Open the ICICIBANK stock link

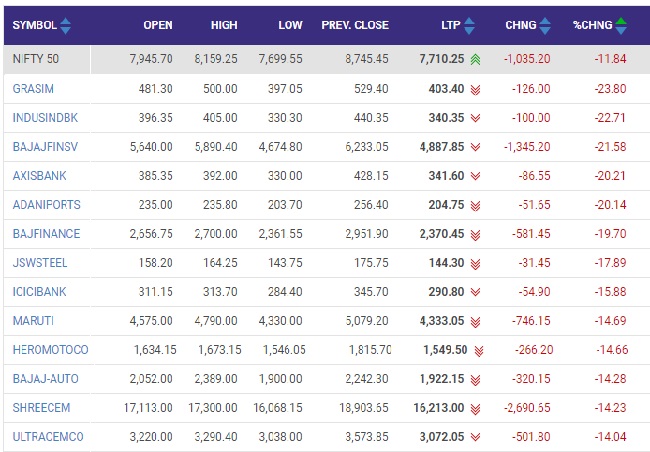(39, 292)
